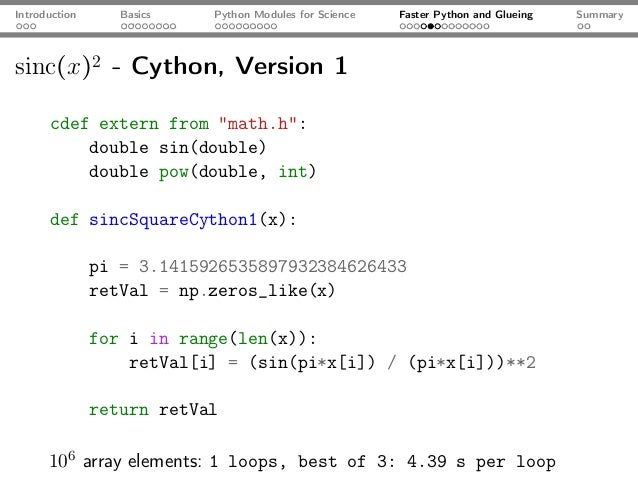Click the "retVal[i]" assignment line
The width and height of the screenshot is (638, 479).
click(332, 363)
